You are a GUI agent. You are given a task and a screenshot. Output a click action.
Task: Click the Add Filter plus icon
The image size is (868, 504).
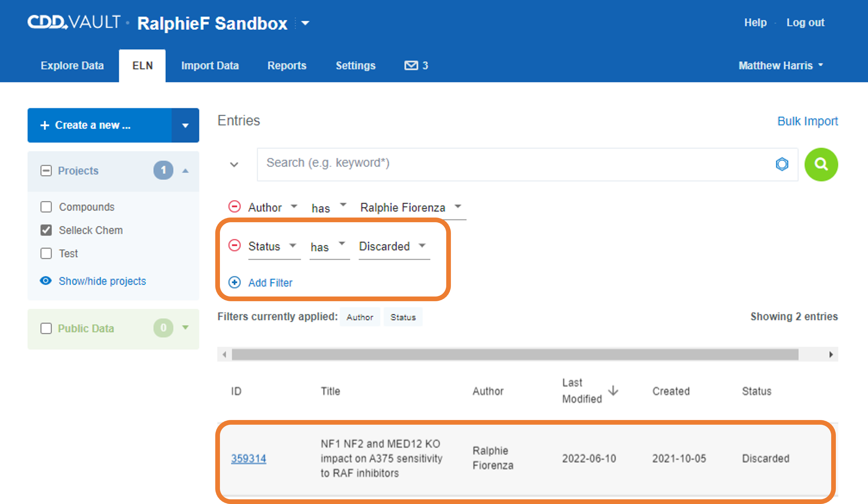click(235, 282)
